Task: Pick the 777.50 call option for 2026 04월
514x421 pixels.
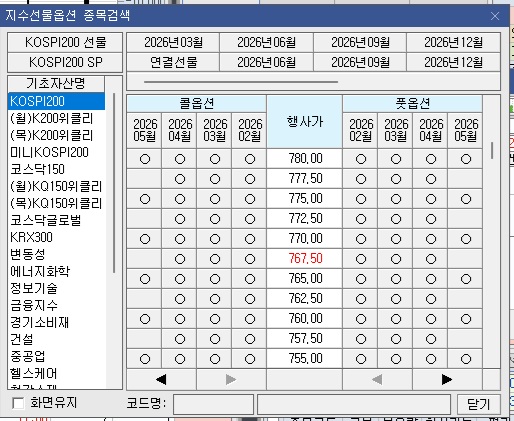Action: (x=180, y=179)
